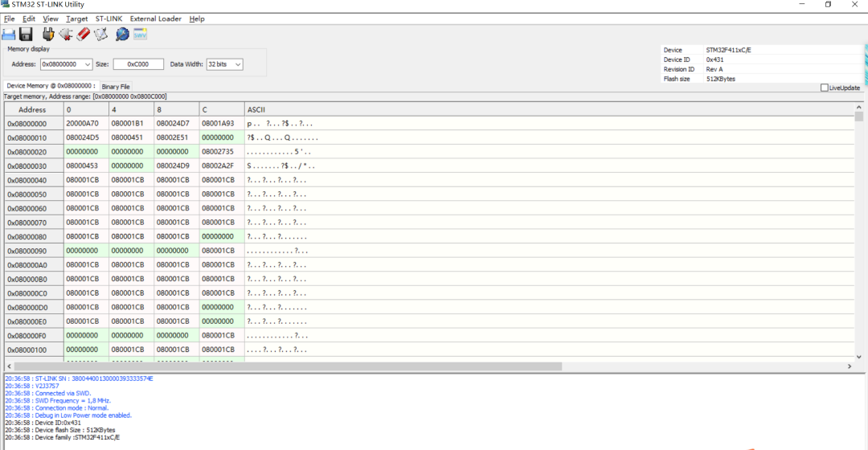
Task: Open Program and verify globe icon
Action: click(x=122, y=35)
